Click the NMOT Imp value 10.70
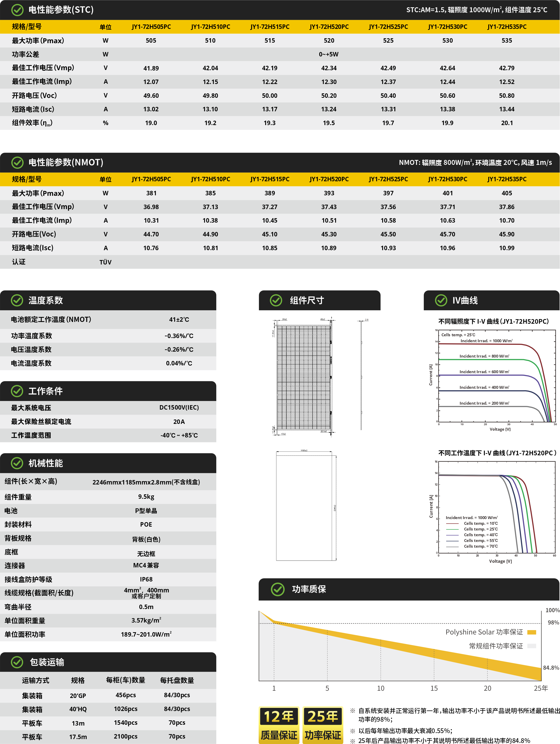 [507, 221]
